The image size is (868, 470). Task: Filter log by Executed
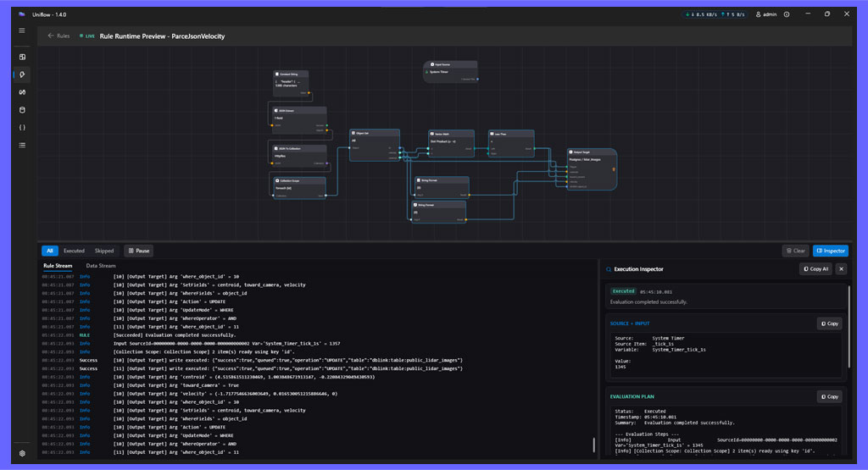point(74,251)
